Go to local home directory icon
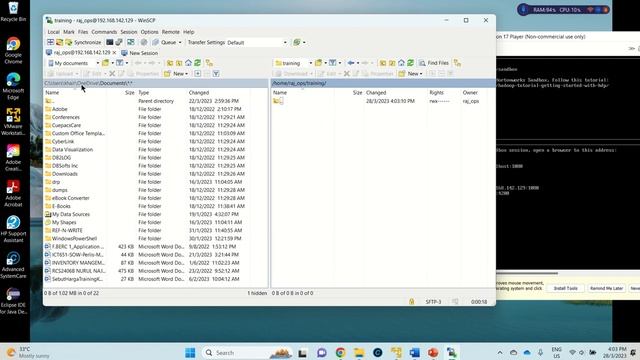The width and height of the screenshot is (640, 360). tap(188, 63)
